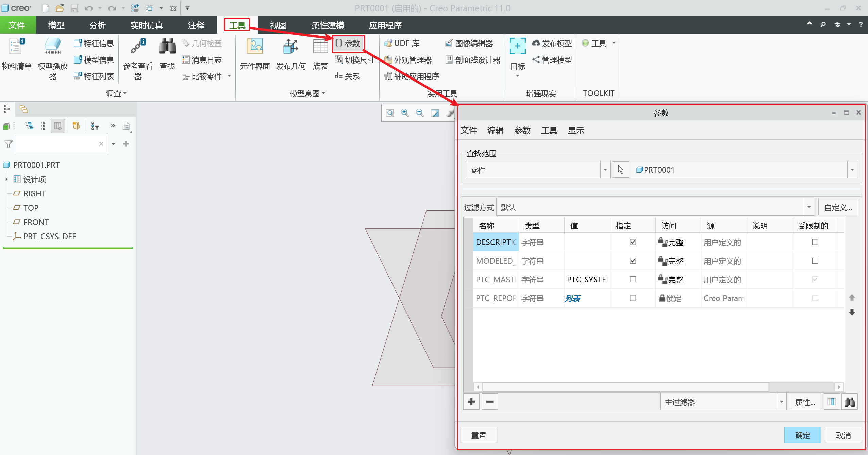Click the 列表 value link in PTC_REPORT row
The image size is (868, 455).
(x=573, y=298)
